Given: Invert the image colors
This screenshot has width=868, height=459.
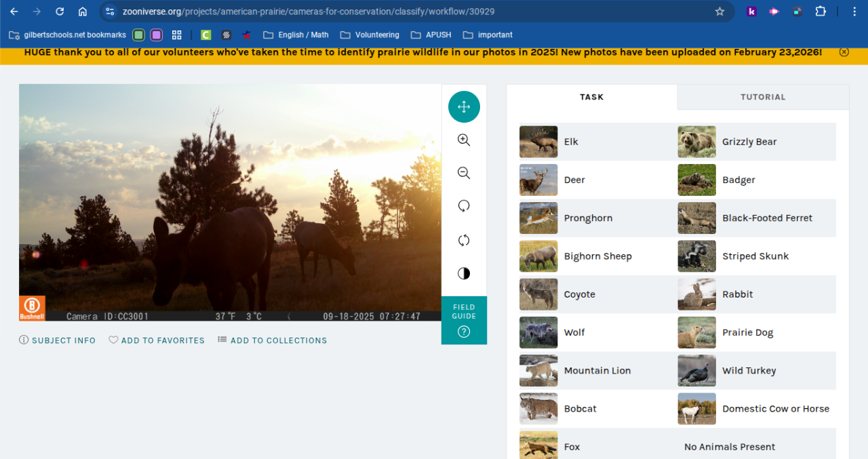Looking at the screenshot, I should [x=464, y=273].
